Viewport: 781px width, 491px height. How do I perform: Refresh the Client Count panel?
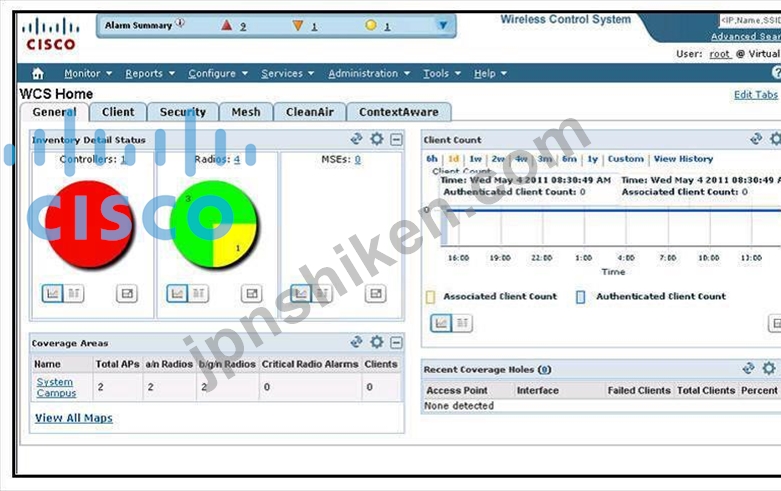(x=756, y=139)
